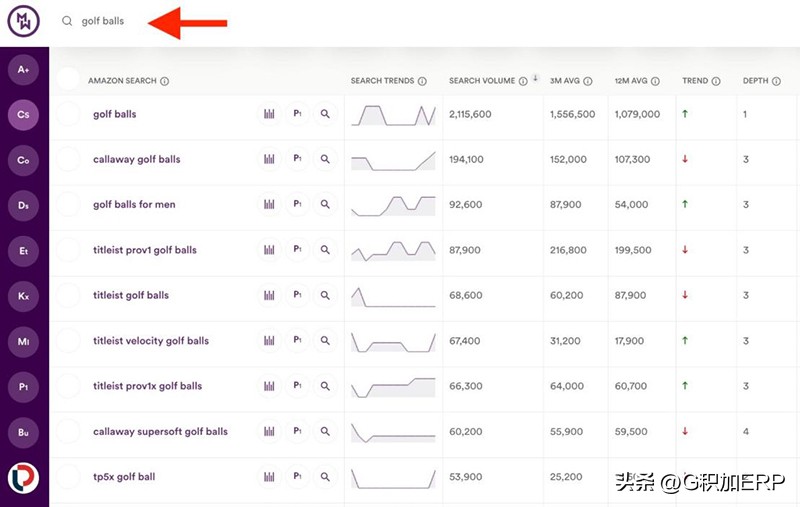Click magnifier icon for callaway golf balls
The image size is (800, 507).
tap(325, 159)
